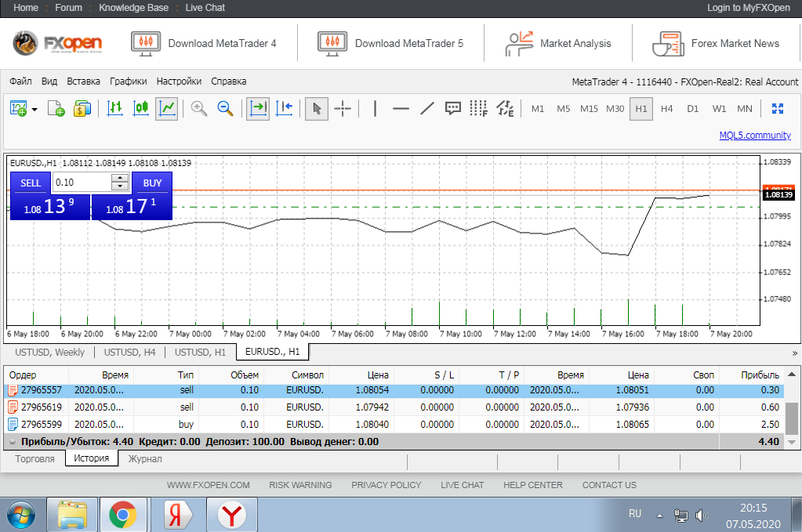Set timeframe to M5
The height and width of the screenshot is (532, 802).
click(x=563, y=108)
